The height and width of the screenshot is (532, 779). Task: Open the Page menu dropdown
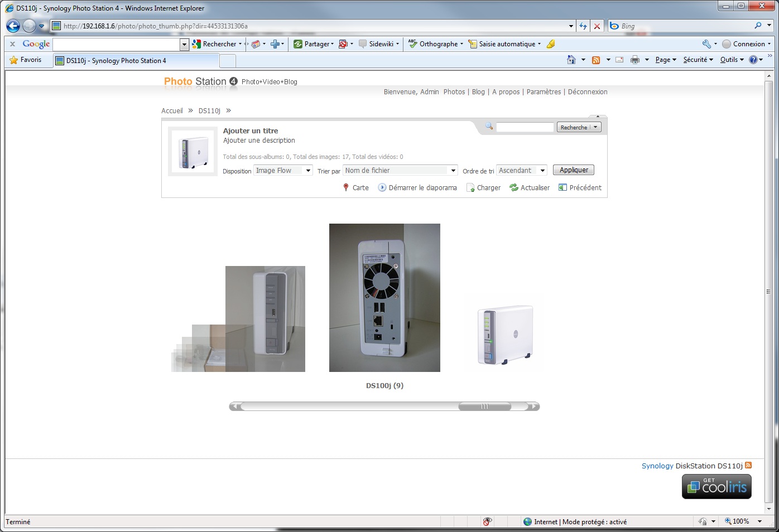[666, 60]
